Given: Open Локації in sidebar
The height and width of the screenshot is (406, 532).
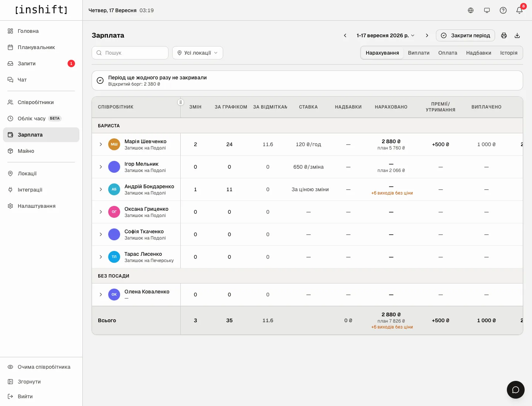Looking at the screenshot, I should (41, 173).
